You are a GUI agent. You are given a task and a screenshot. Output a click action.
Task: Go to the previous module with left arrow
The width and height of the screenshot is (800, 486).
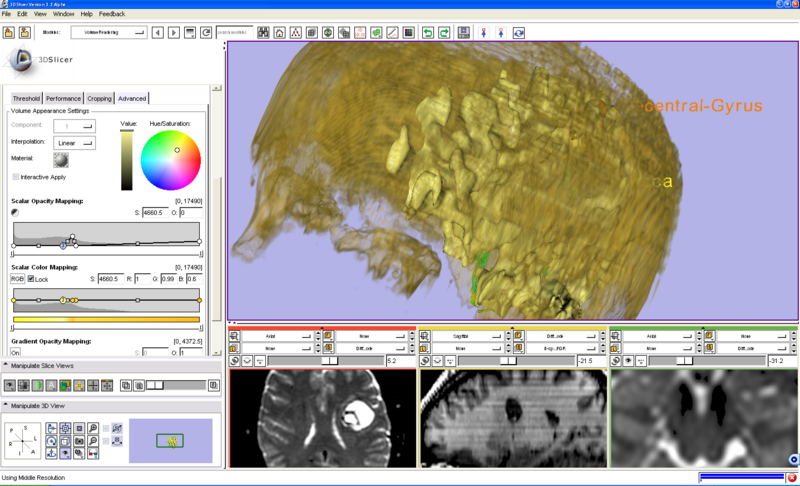[158, 33]
